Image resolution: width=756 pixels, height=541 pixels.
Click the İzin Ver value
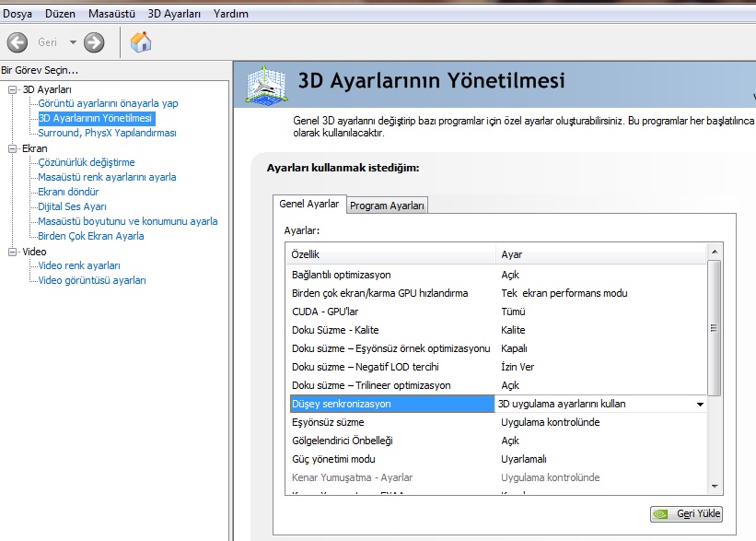click(x=518, y=367)
